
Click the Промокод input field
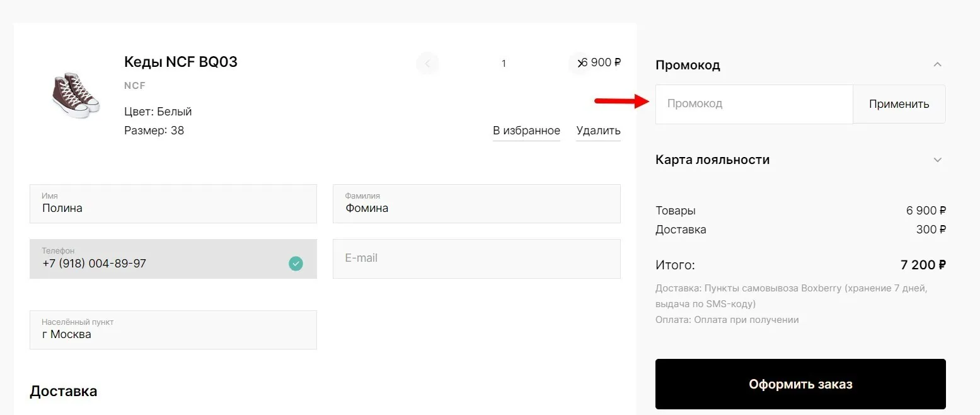(754, 104)
